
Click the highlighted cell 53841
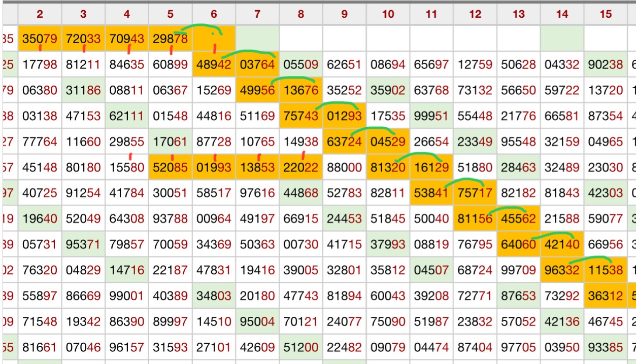click(431, 193)
